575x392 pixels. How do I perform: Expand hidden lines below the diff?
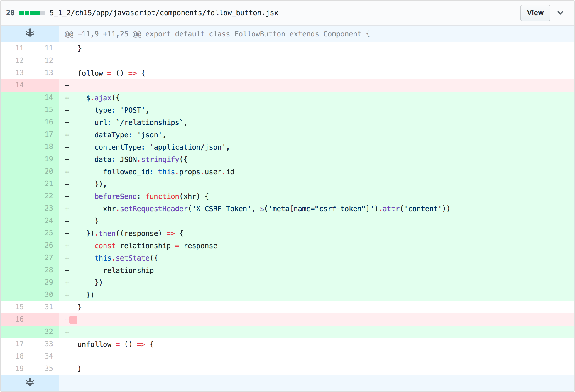coord(30,382)
